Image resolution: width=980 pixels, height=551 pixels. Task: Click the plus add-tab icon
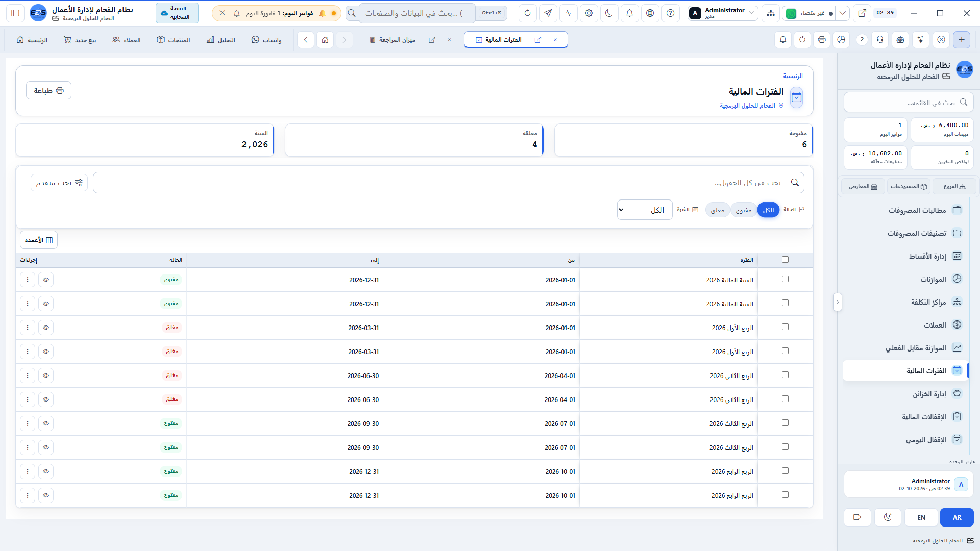click(x=962, y=40)
